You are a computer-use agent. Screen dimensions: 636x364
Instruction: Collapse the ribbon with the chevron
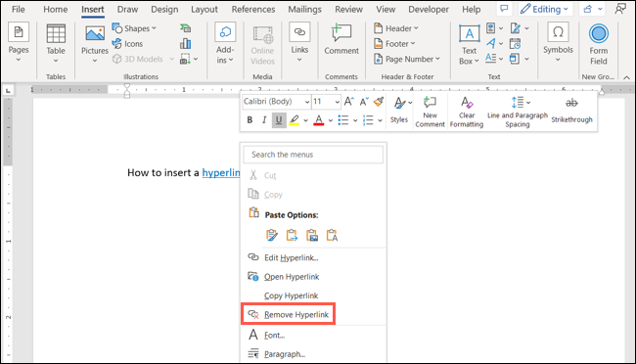tap(626, 77)
